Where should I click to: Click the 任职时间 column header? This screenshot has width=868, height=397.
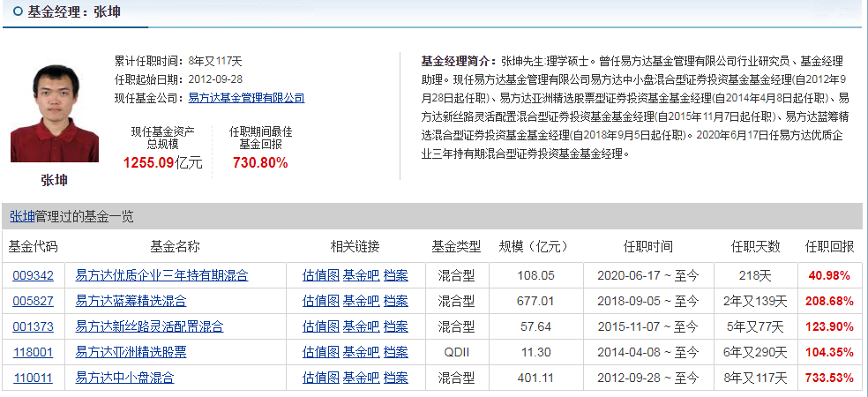[647, 246]
